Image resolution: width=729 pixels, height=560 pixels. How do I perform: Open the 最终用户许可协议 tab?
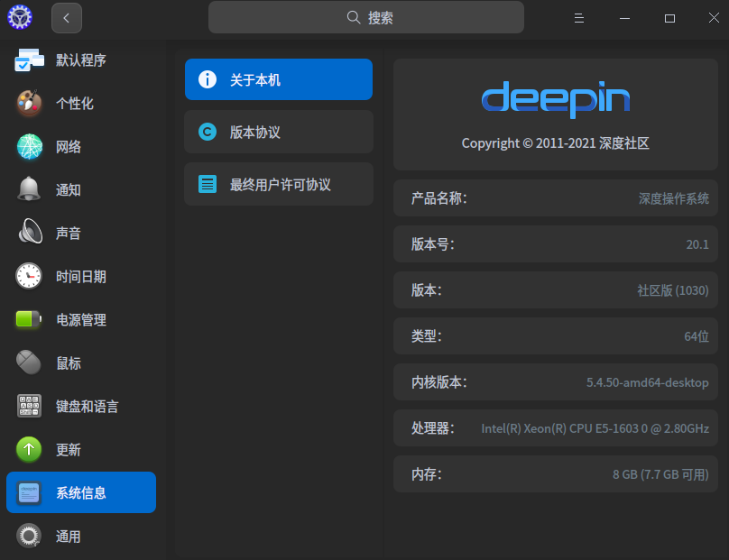279,184
